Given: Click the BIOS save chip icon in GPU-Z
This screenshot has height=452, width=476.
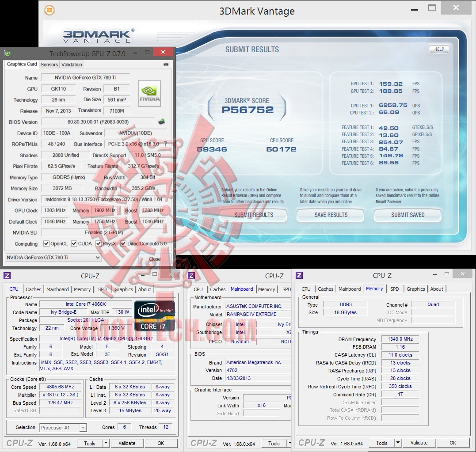Looking at the screenshot, I should point(161,122).
